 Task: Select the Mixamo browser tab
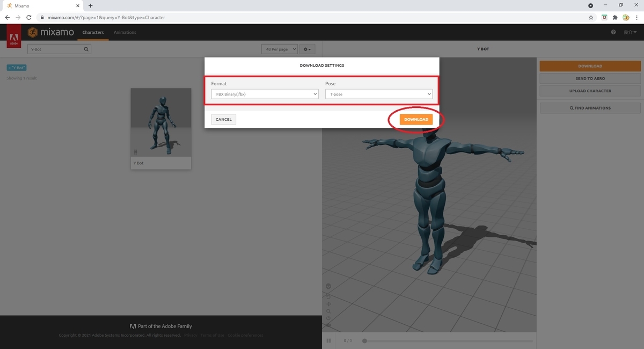(42, 5)
